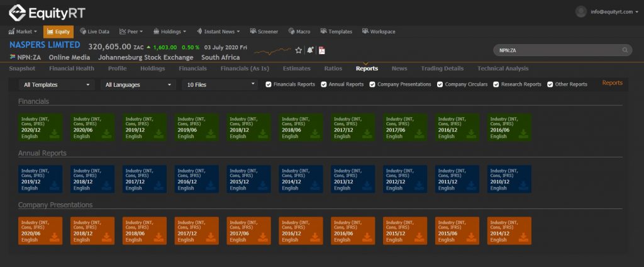The width and height of the screenshot is (644, 267).
Task: Open the 2018/06 Financials report tile
Action: point(301,128)
